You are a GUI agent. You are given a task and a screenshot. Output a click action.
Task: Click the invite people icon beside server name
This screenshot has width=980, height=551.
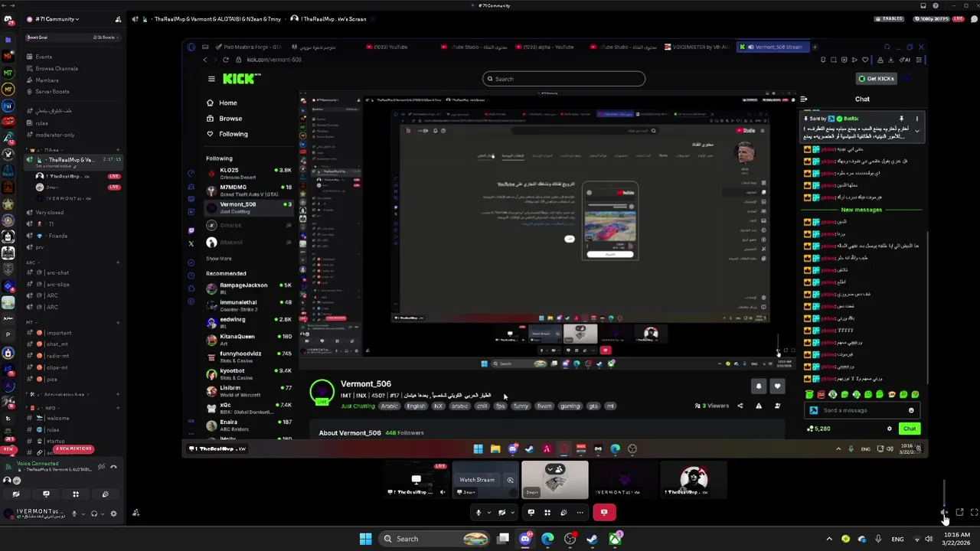(118, 19)
